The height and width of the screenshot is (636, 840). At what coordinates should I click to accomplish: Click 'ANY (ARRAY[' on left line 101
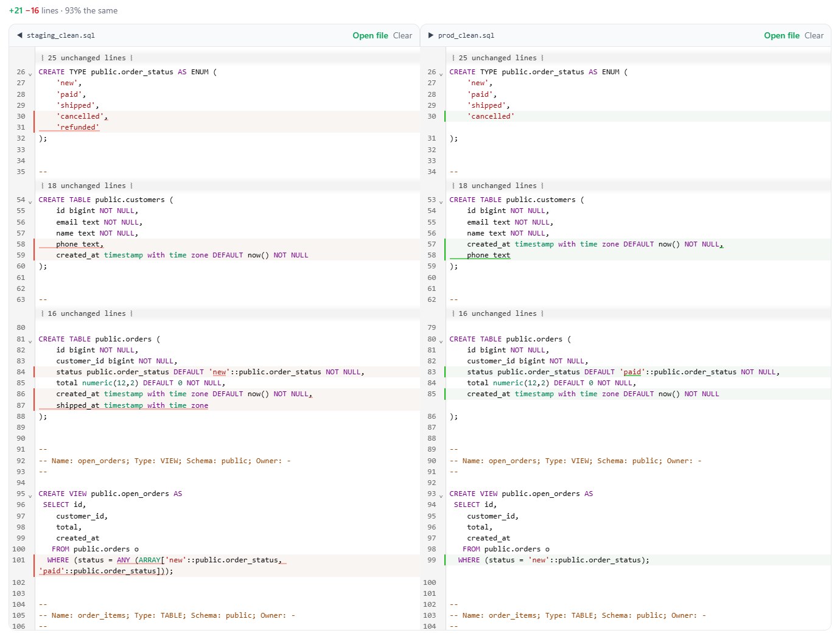click(141, 560)
